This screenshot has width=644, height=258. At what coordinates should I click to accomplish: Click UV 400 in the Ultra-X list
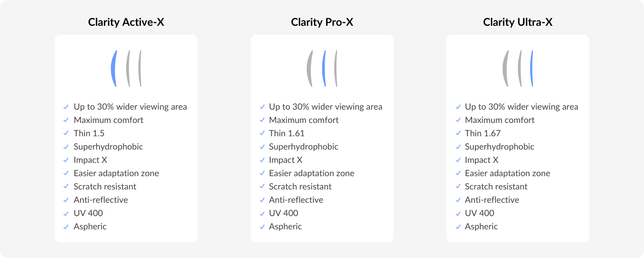(x=479, y=213)
